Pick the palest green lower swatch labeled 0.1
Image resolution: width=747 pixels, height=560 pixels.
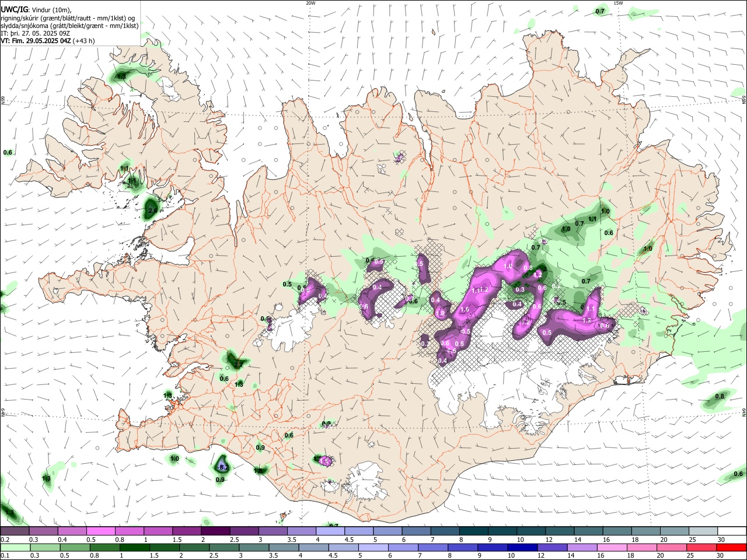[15, 547]
